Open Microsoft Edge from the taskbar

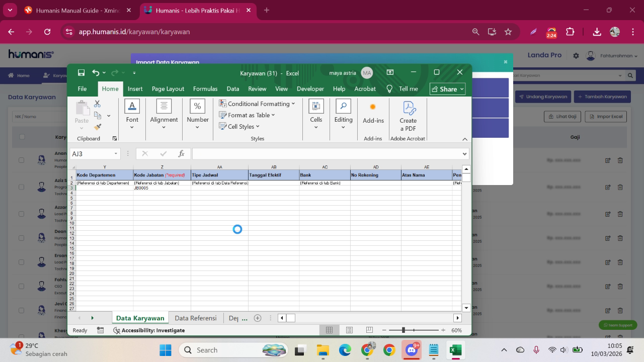[x=345, y=350]
